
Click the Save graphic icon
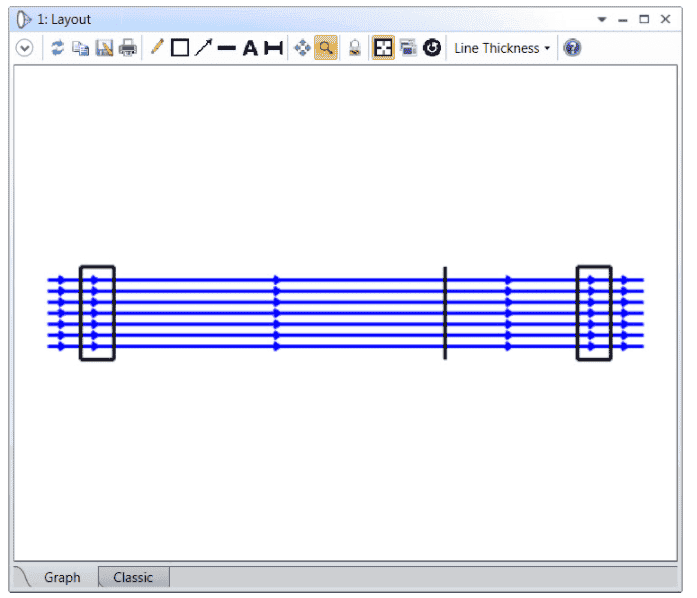[x=104, y=48]
